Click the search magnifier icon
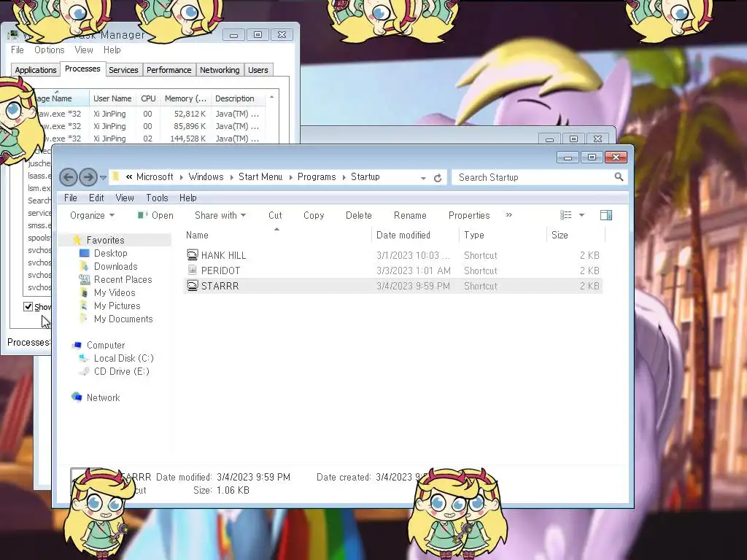This screenshot has height=560, width=747. (619, 176)
